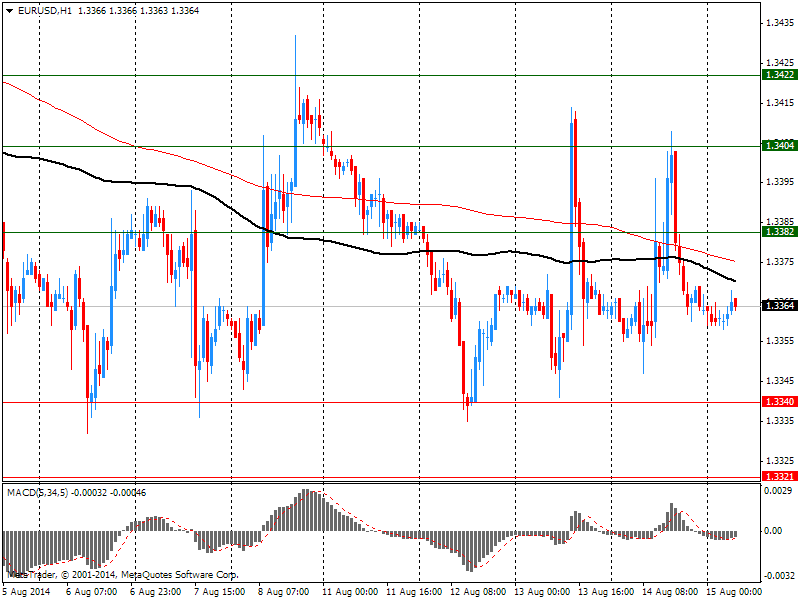This screenshot has width=800, height=600.
Task: Select the green 1.3422 price level tag
Action: (x=779, y=75)
